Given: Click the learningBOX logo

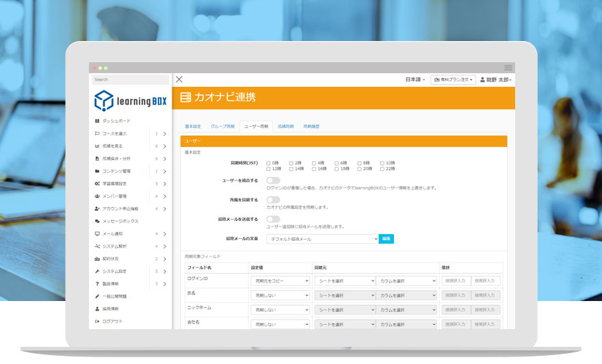Looking at the screenshot, I should coord(131,101).
